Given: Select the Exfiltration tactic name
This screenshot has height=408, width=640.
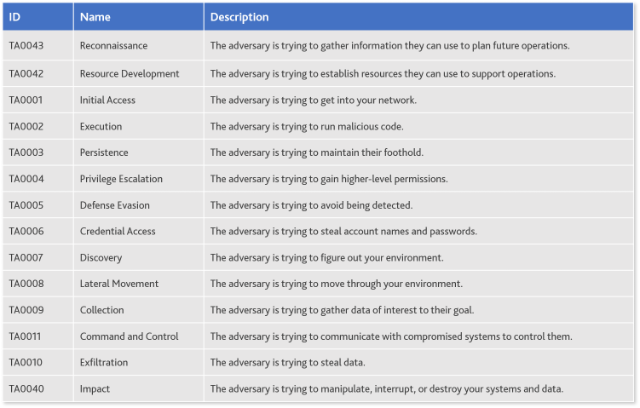Looking at the screenshot, I should click(104, 362).
